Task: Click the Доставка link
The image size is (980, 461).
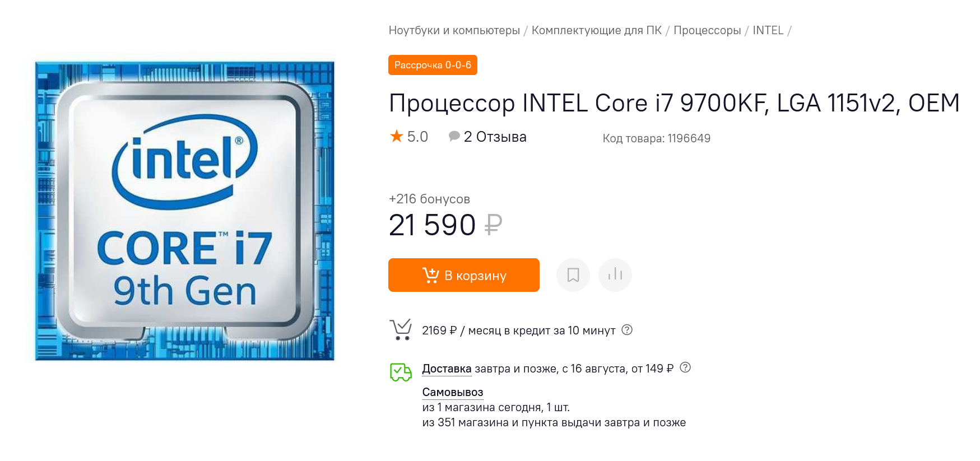Action: coord(447,369)
